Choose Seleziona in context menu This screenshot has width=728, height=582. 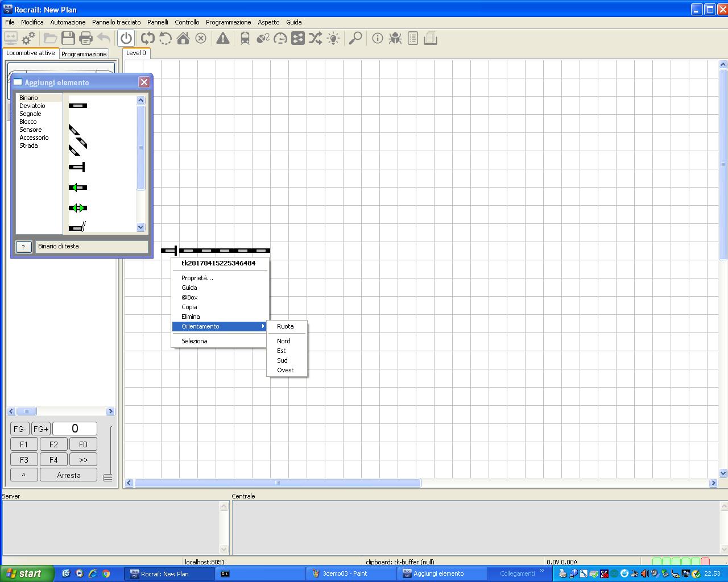tap(220, 341)
